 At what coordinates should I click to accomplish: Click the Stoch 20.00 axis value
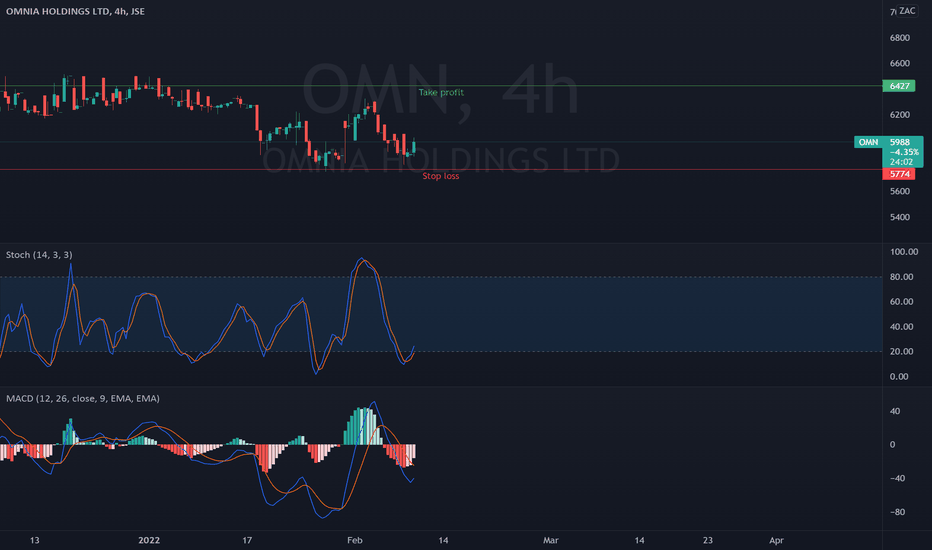[x=902, y=351]
